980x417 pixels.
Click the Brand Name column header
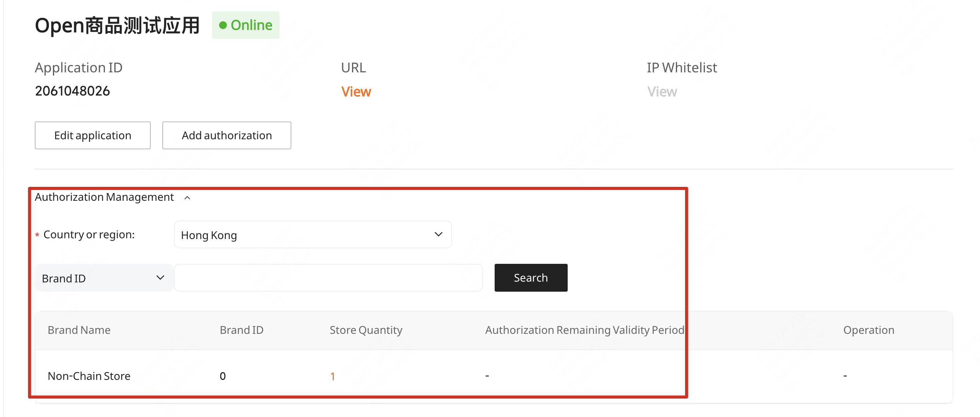79,330
